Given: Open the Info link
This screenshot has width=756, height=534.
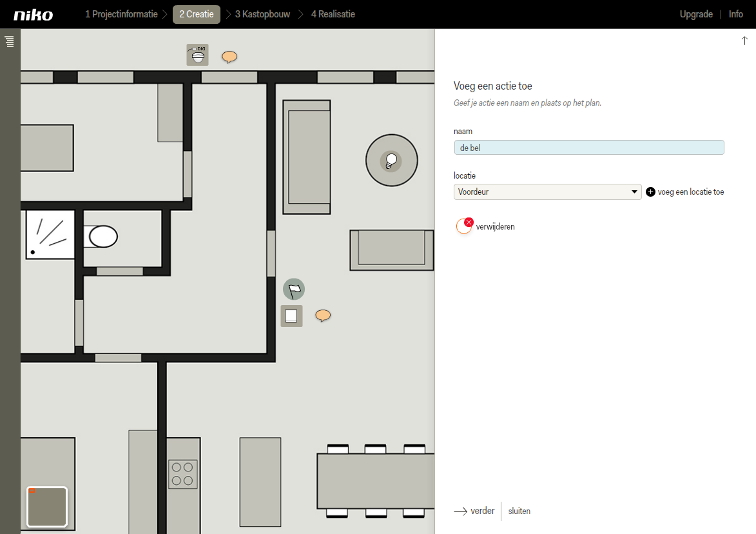Looking at the screenshot, I should pyautogui.click(x=736, y=14).
